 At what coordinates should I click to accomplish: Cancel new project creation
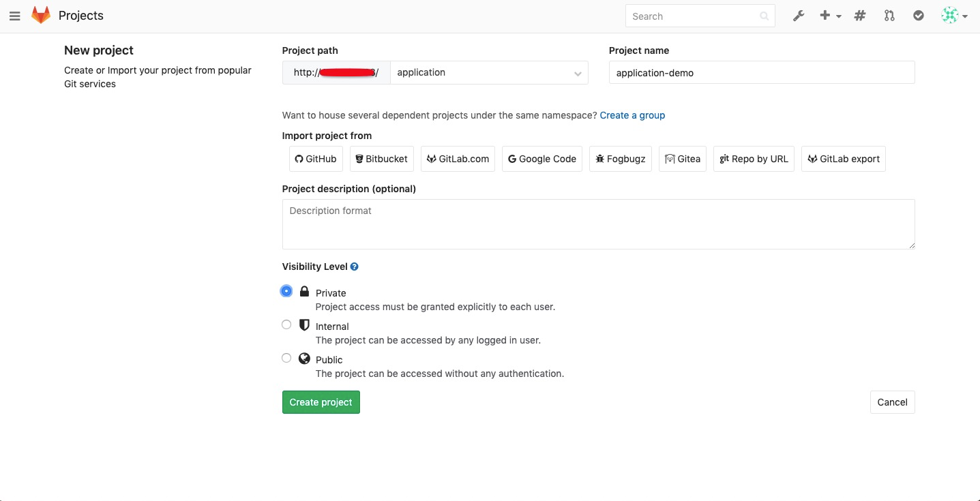(x=892, y=402)
